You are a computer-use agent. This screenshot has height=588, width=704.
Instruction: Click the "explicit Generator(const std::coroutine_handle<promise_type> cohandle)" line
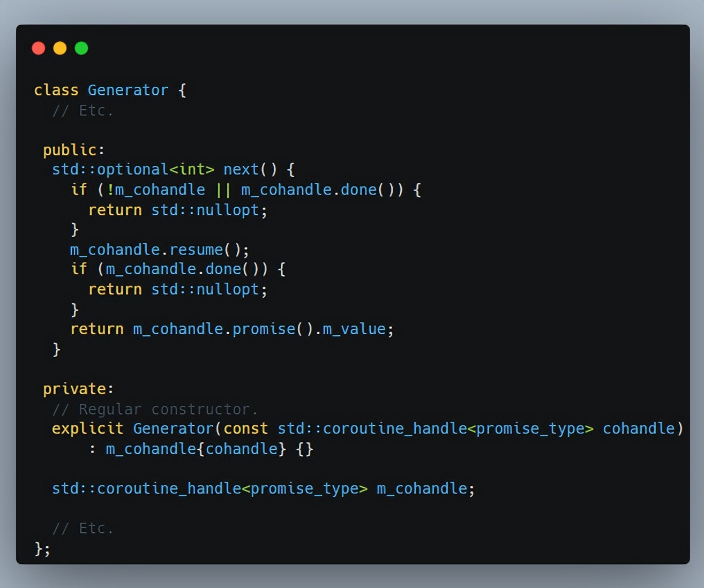coord(368,428)
